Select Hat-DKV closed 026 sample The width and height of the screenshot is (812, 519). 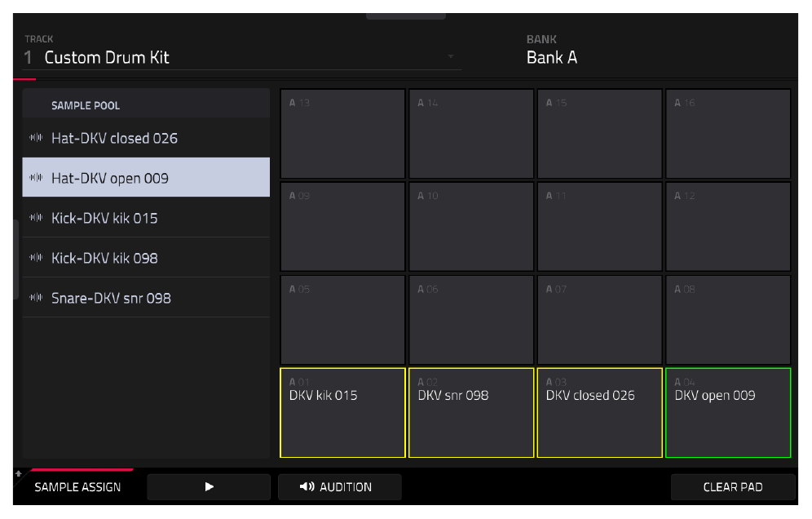coord(146,138)
